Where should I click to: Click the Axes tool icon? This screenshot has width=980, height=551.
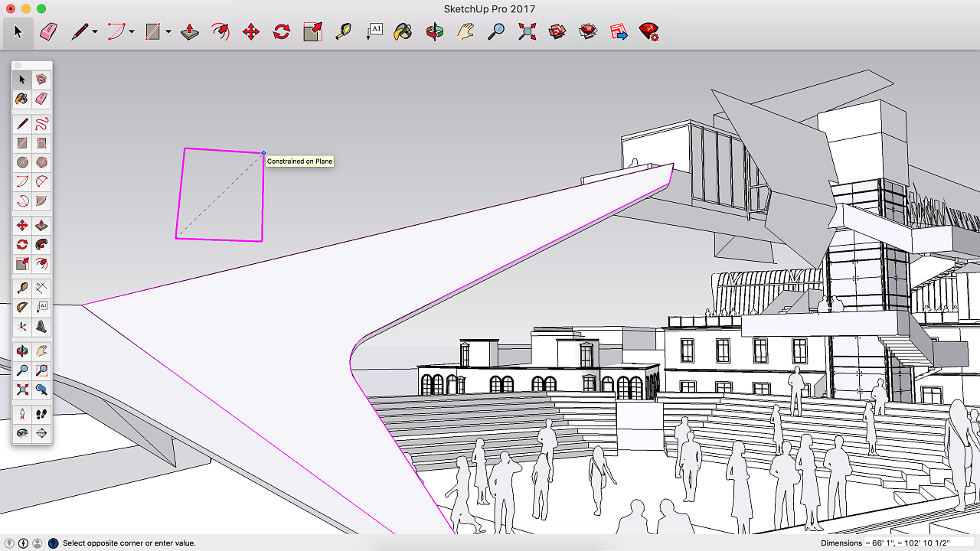click(22, 327)
